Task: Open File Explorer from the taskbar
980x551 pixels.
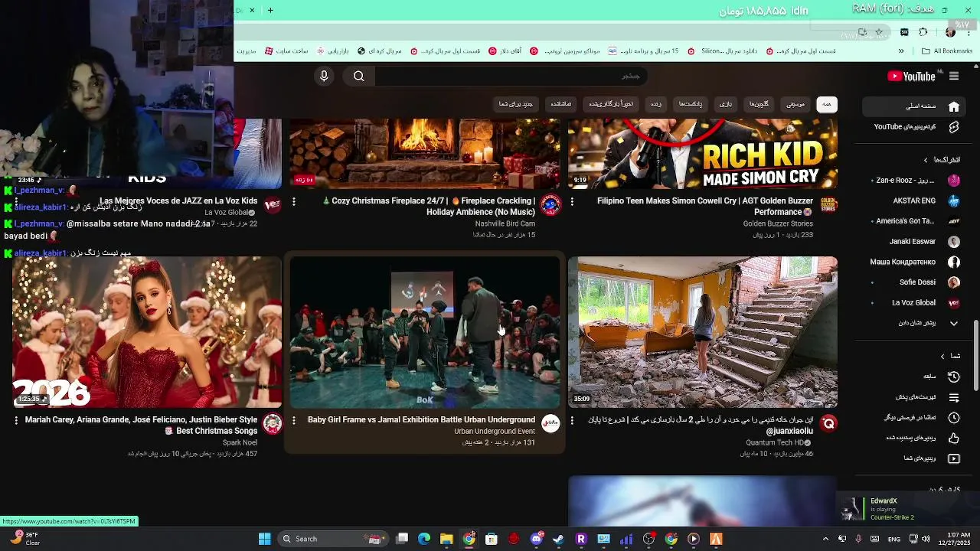Action: tap(446, 539)
